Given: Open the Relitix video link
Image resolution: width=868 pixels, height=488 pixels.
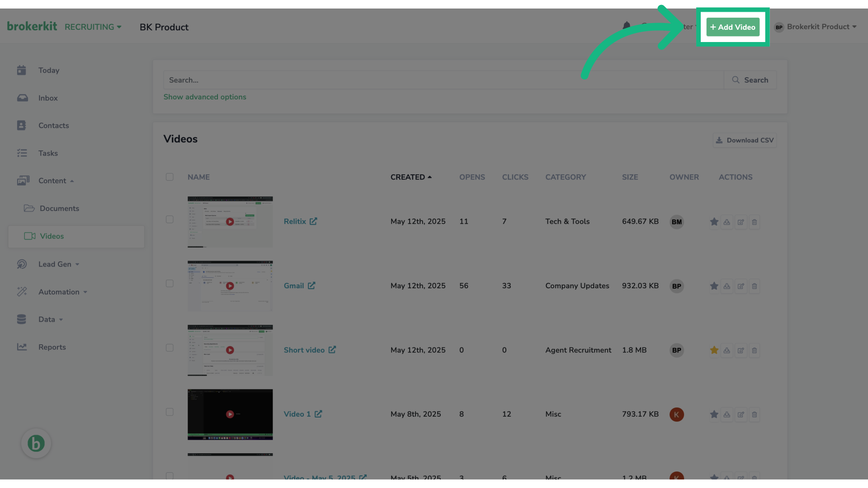Looking at the screenshot, I should (300, 221).
